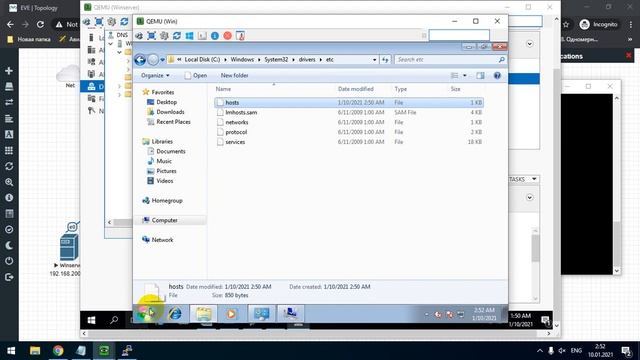Open the TASKS dropdown in Server Manager
The height and width of the screenshot is (360, 640).
(x=523, y=179)
